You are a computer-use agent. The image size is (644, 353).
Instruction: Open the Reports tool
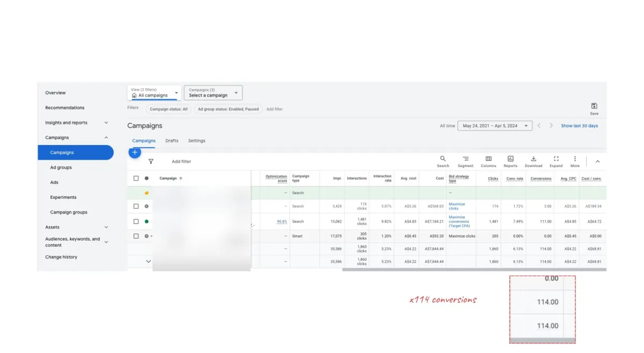click(x=510, y=162)
